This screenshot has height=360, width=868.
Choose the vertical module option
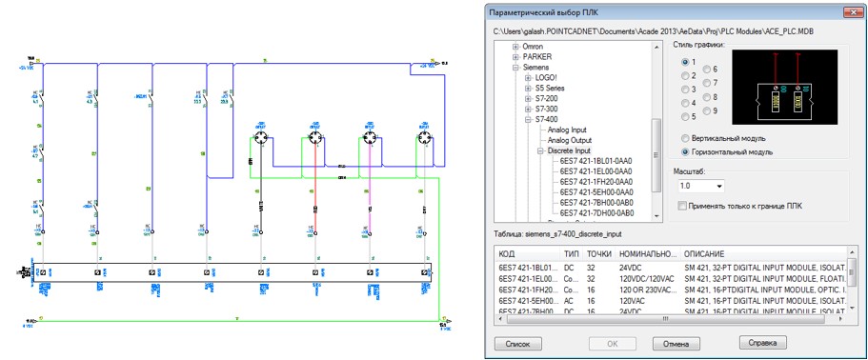click(x=686, y=138)
